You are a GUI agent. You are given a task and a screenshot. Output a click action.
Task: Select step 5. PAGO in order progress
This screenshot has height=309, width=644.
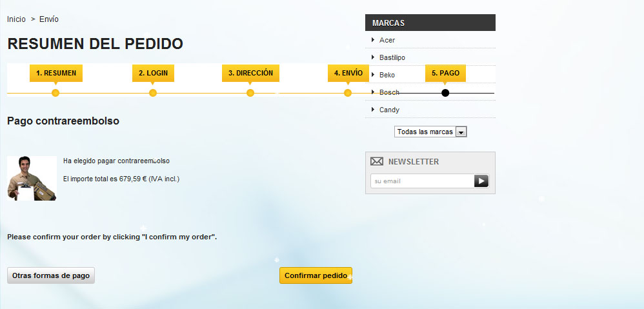coord(445,73)
